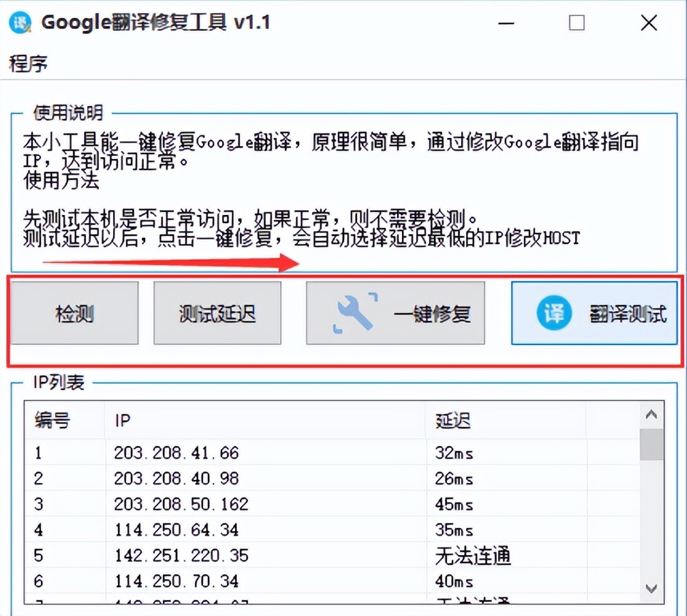
Task: Select IP row 114.250.64.34
Action: pyautogui.click(x=332, y=530)
